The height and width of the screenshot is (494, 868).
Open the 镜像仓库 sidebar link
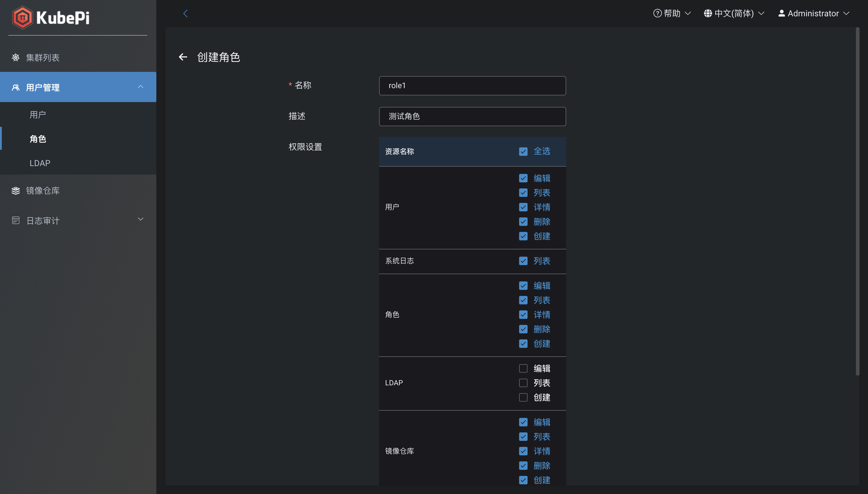(x=43, y=191)
